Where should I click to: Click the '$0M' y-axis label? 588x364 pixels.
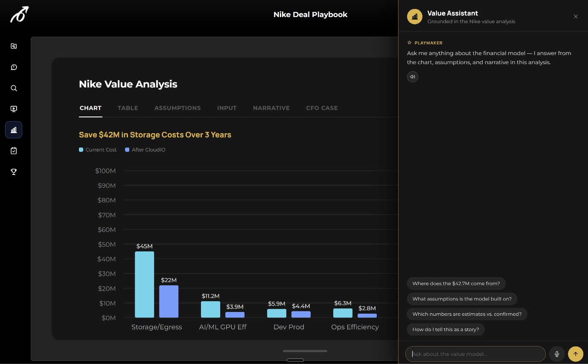(x=108, y=318)
